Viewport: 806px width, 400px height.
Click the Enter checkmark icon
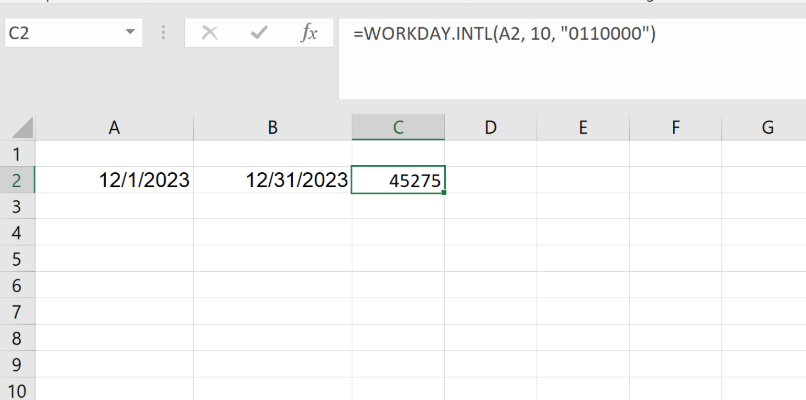coord(260,33)
